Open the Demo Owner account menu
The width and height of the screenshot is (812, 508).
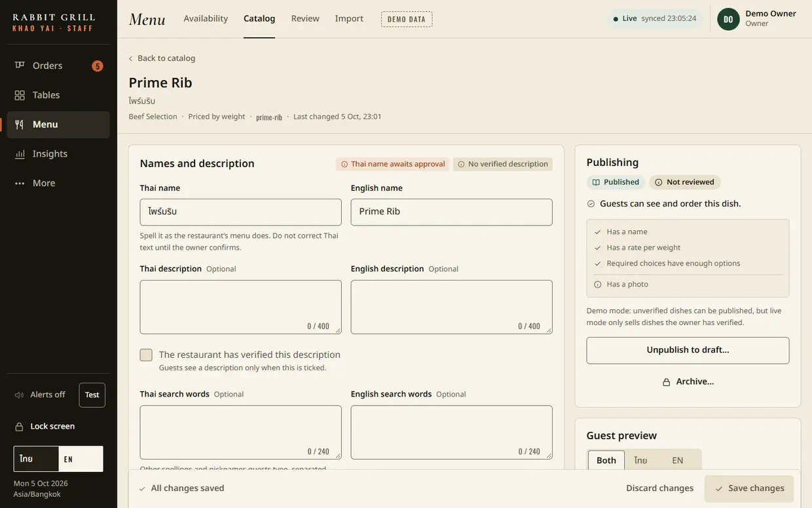tap(757, 19)
